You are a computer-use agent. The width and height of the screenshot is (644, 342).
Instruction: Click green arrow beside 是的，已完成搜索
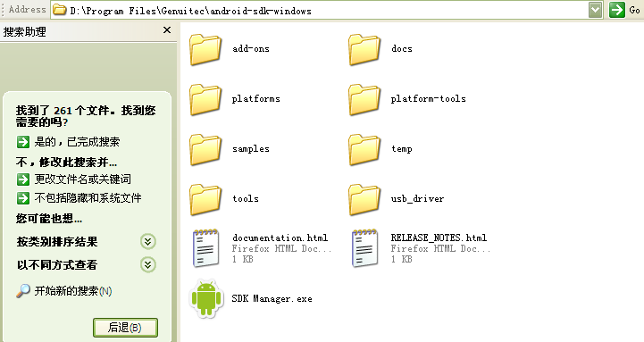23,142
